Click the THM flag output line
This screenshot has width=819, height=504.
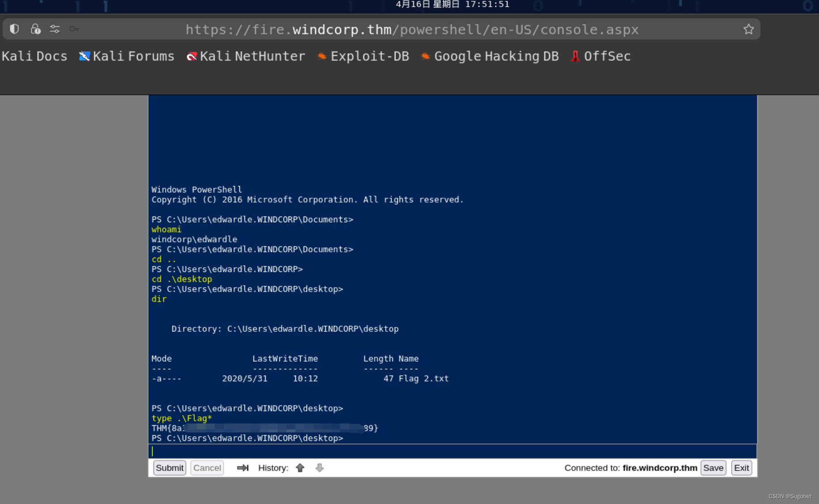tap(264, 428)
